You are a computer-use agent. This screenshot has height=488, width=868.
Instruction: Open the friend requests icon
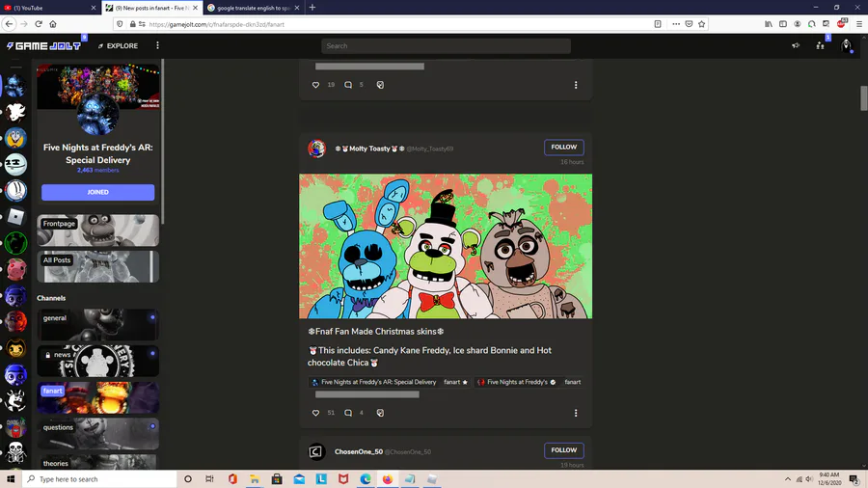point(821,46)
